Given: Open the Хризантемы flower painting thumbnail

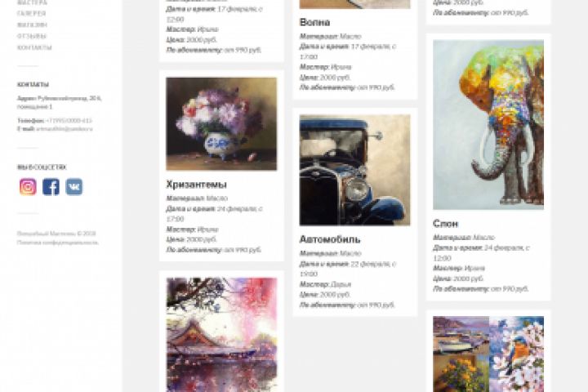Looking at the screenshot, I should 221,124.
